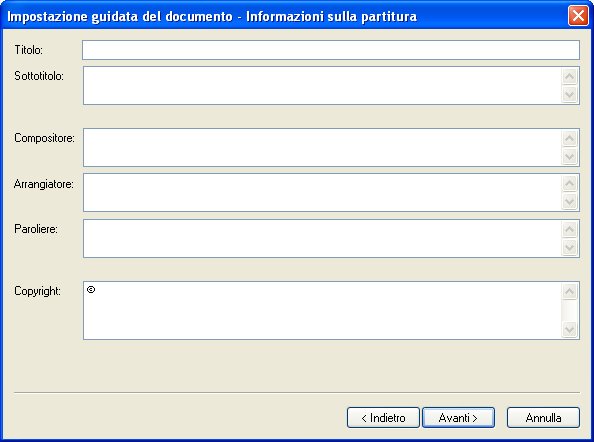
Task: Click Copyright scrollbar down arrow
Action: (569, 330)
